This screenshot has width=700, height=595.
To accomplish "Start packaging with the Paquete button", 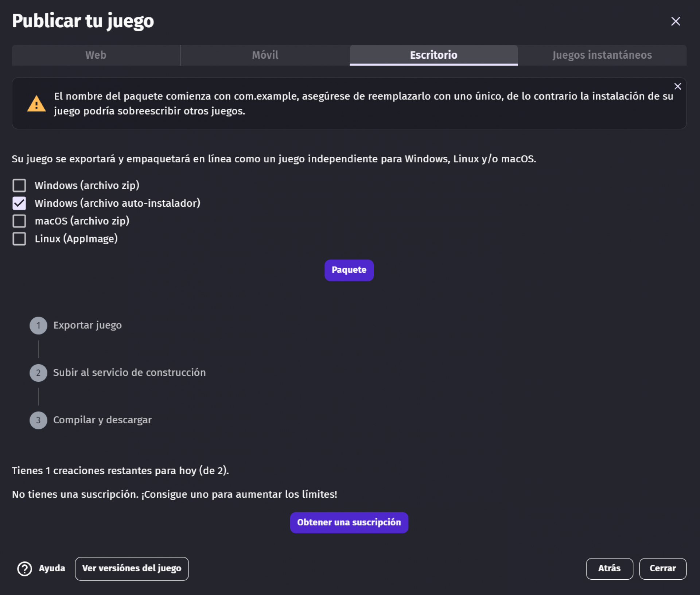I will 349,270.
